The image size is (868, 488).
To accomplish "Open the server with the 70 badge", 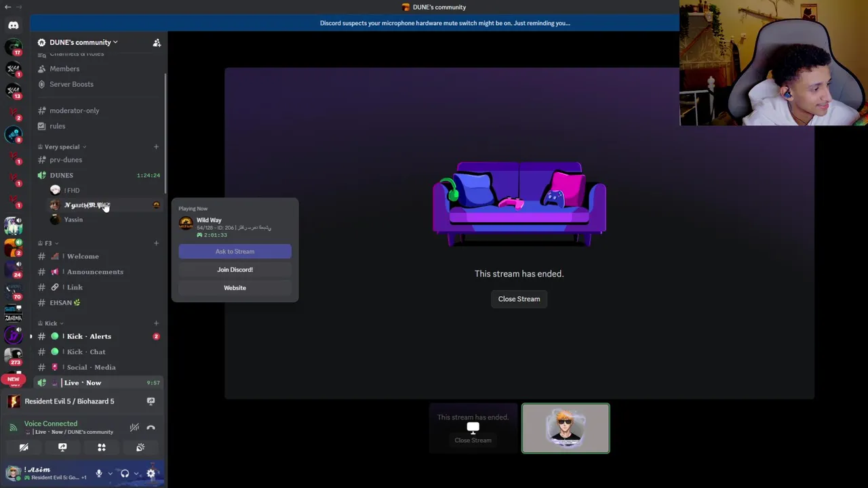I will [14, 291].
